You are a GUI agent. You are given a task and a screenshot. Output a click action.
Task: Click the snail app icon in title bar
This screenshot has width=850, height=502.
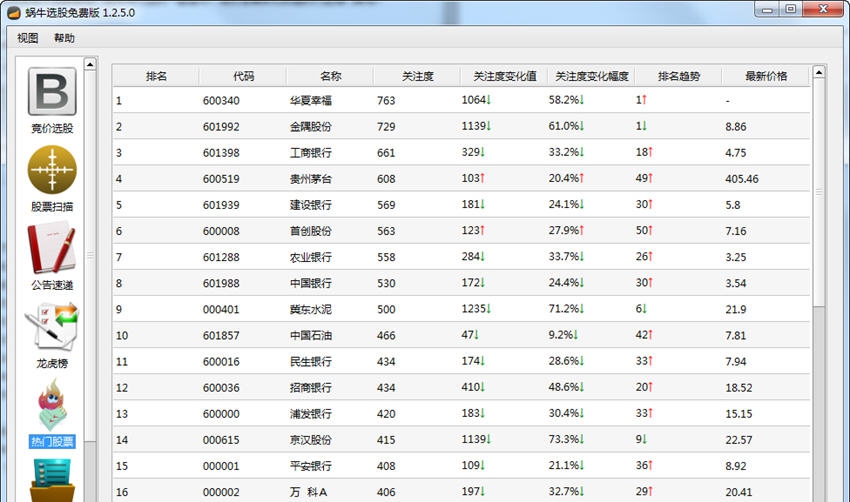(14, 12)
